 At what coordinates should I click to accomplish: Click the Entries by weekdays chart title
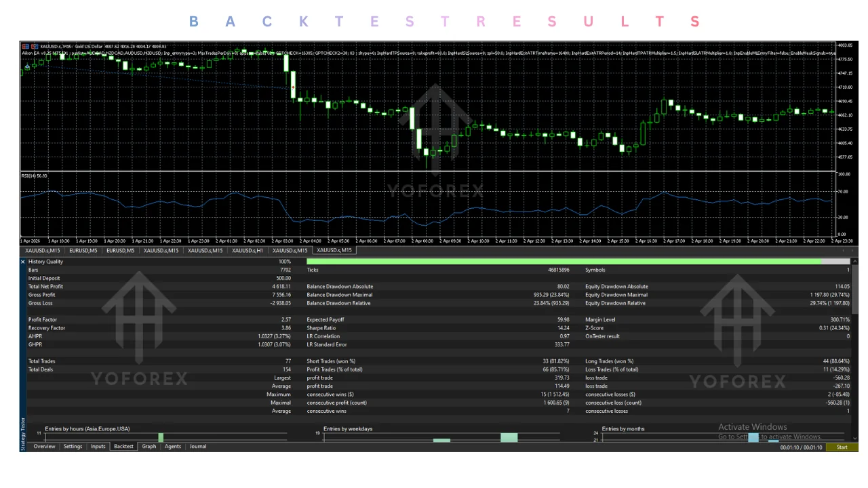coord(348,429)
